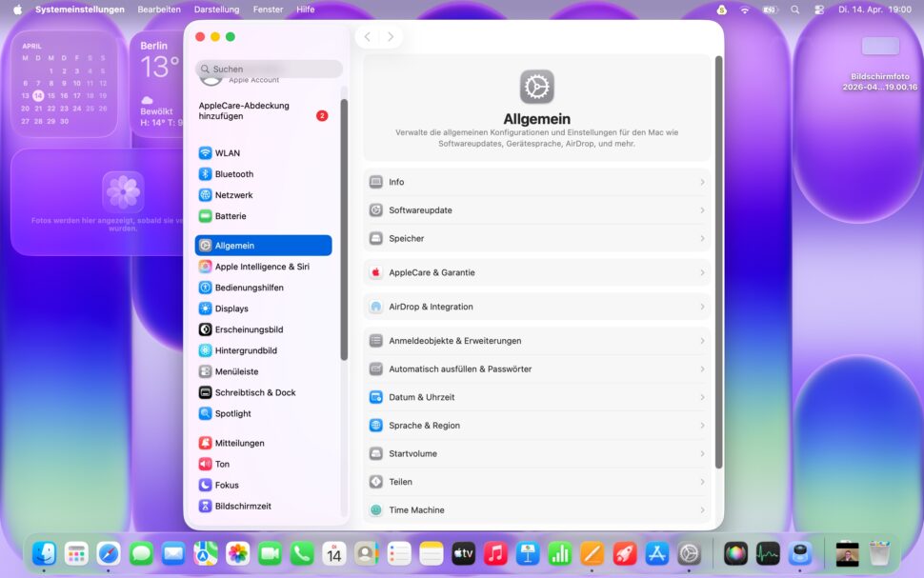Click the back navigation arrow
The image size is (924, 578).
[368, 36]
